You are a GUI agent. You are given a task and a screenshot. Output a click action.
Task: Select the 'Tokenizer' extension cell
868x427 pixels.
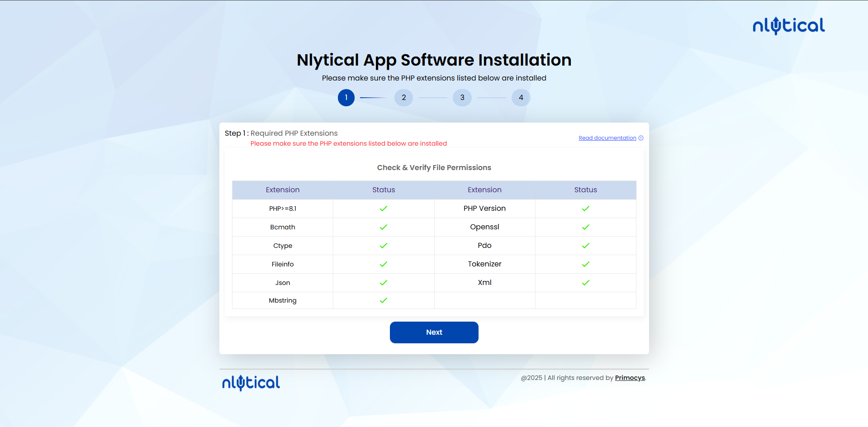coord(484,264)
